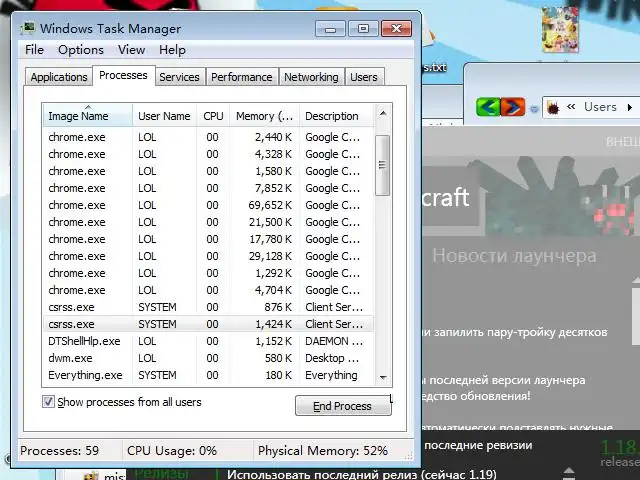Select chrome.exe row with 29,128 K memory

point(208,256)
